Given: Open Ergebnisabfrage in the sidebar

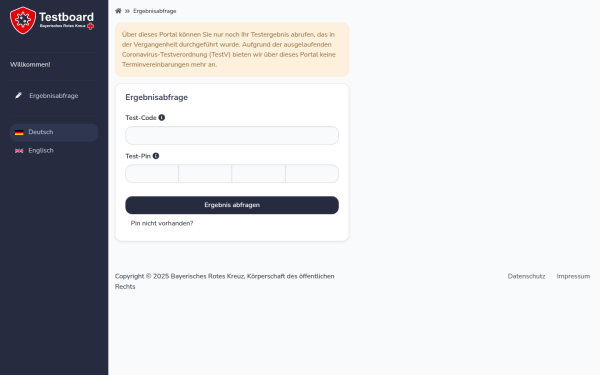Looking at the screenshot, I should pyautogui.click(x=54, y=96).
